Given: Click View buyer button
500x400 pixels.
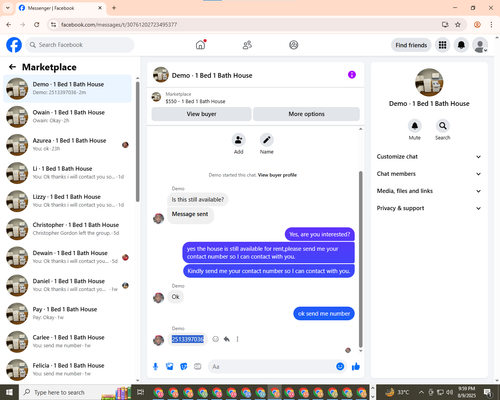Looking at the screenshot, I should [x=201, y=114].
